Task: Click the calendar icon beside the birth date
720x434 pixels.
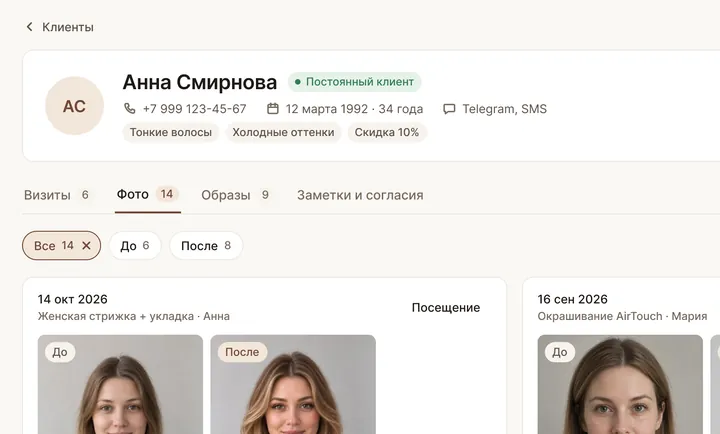Action: (273, 108)
